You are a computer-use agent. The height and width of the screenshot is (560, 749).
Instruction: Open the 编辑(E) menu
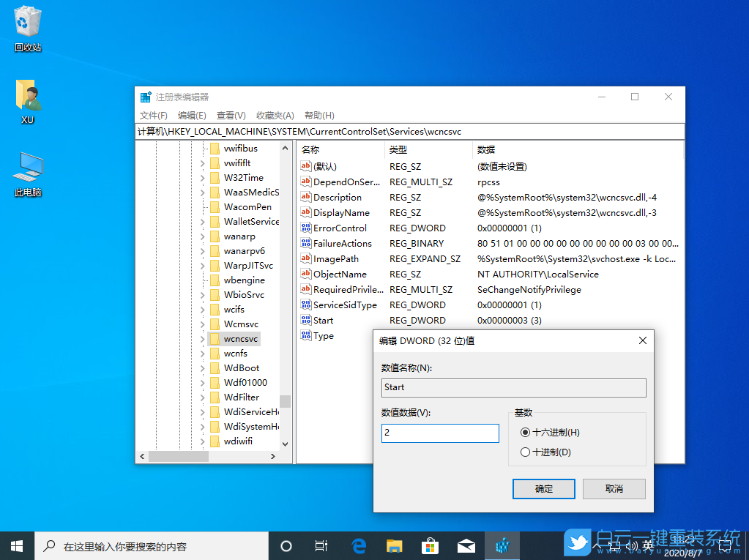click(x=191, y=115)
